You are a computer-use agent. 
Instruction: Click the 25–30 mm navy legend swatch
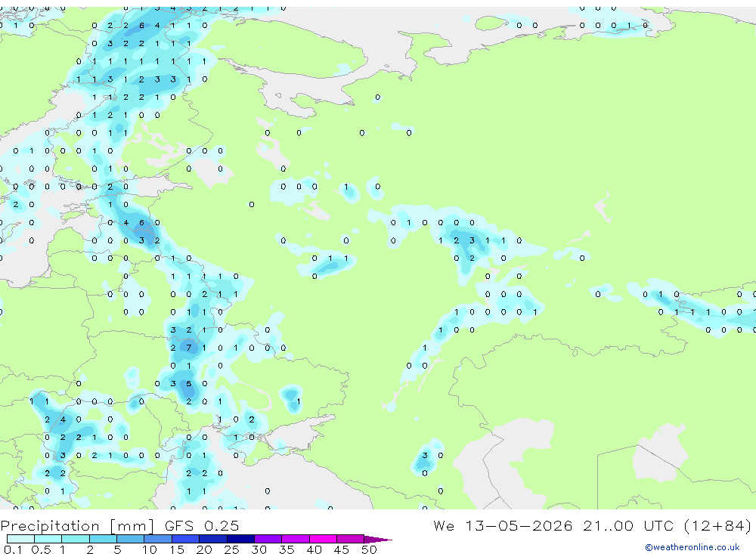click(240, 539)
